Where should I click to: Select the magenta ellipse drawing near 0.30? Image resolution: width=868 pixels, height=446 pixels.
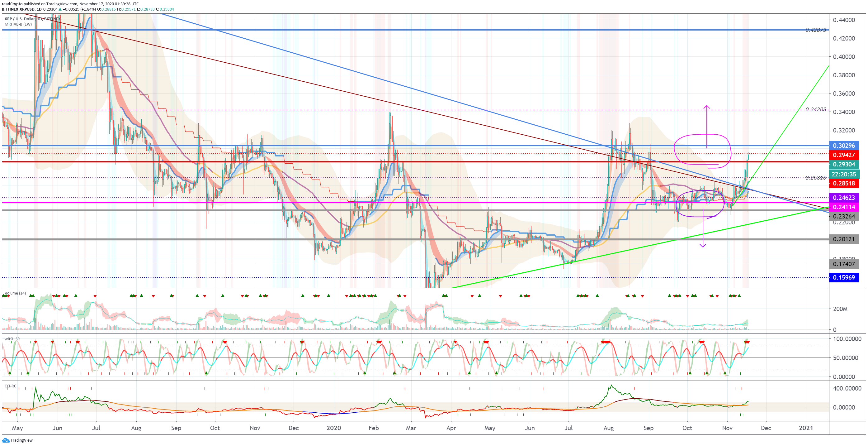[703, 151]
